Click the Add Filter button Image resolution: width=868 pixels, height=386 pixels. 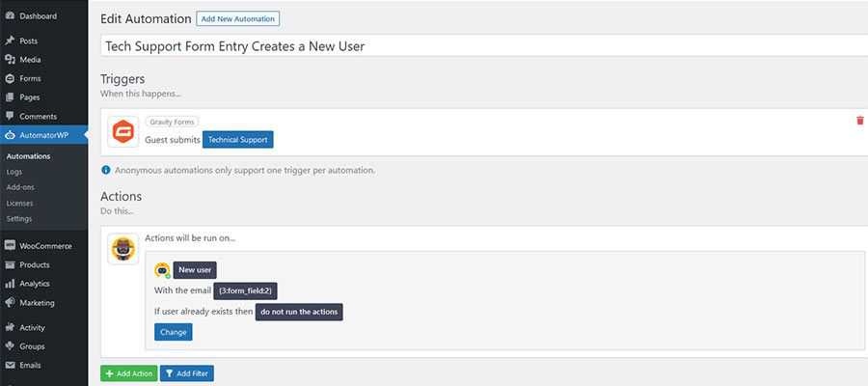point(186,373)
